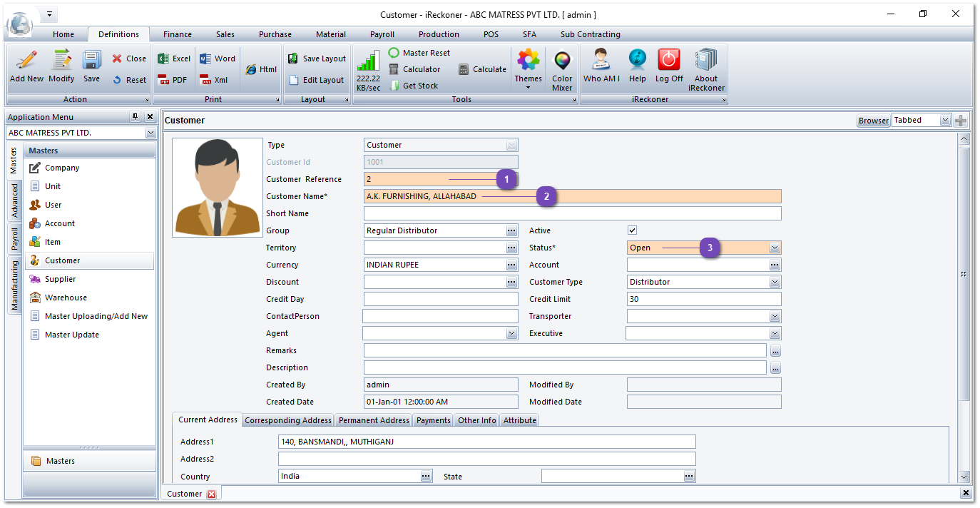980x508 pixels.
Task: Click the Short Name input field
Action: pos(572,213)
